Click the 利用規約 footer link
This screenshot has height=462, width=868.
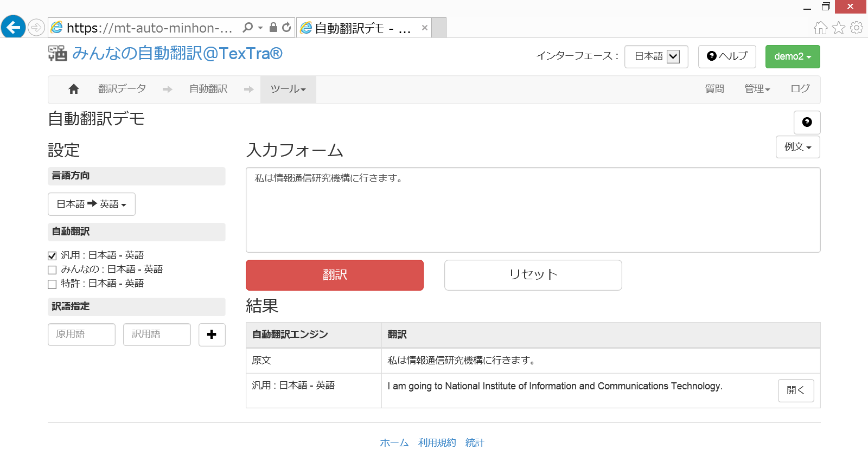click(437, 443)
